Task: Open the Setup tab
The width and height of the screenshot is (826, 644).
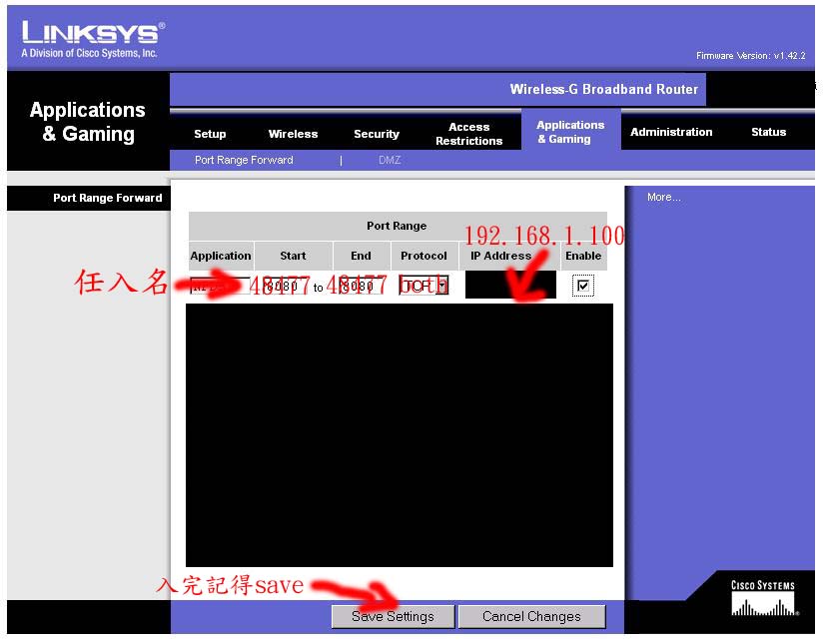Action: pos(210,134)
